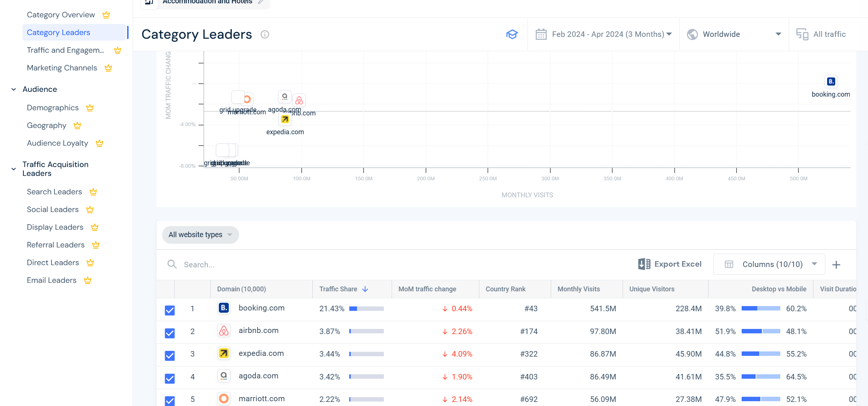868x406 pixels.
Task: Click the crown icon next to Audience Loyalty
Action: [99, 143]
